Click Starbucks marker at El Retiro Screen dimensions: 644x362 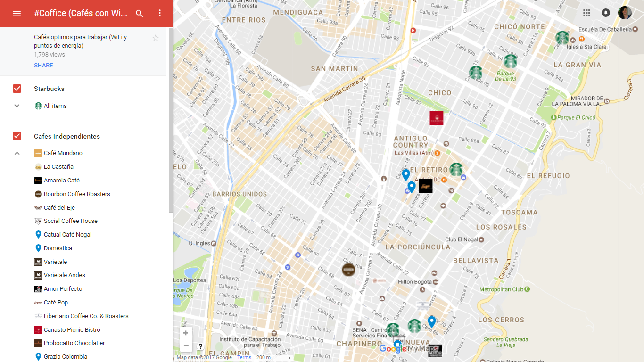tap(456, 169)
